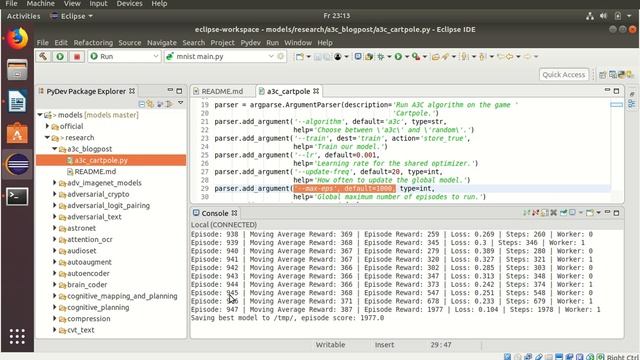Click code line 29 with --max-eps argument

(x=324, y=188)
